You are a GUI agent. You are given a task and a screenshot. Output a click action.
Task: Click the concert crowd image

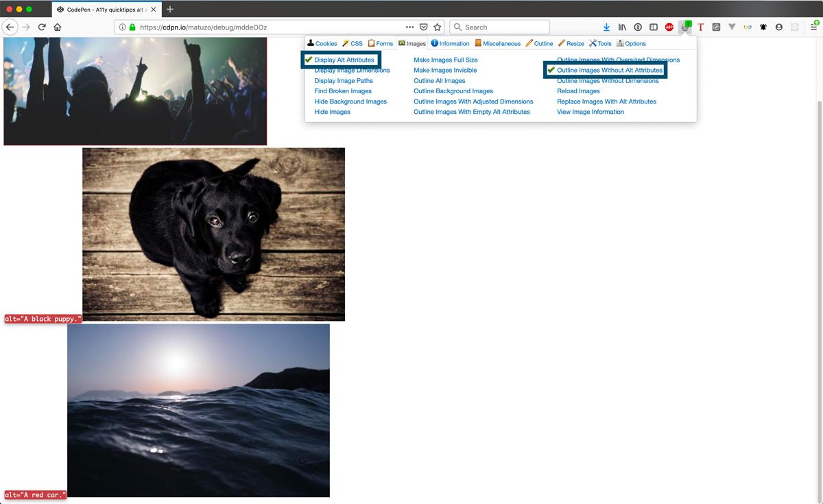135,91
